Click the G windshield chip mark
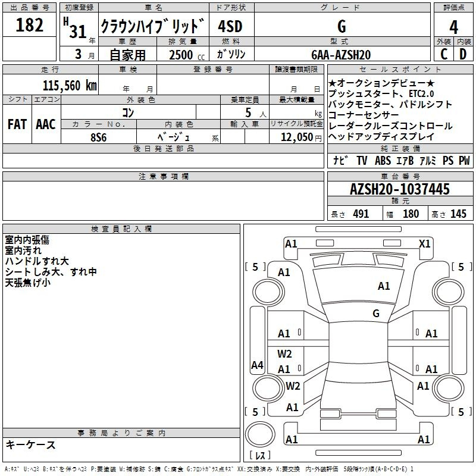 pos(376,313)
